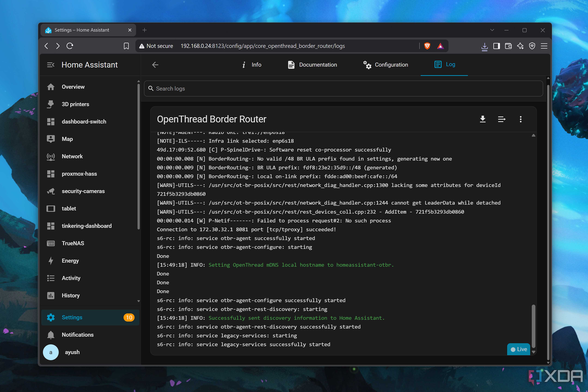The width and height of the screenshot is (588, 392).
Task: Toggle the Live log indicator button
Action: pos(518,350)
